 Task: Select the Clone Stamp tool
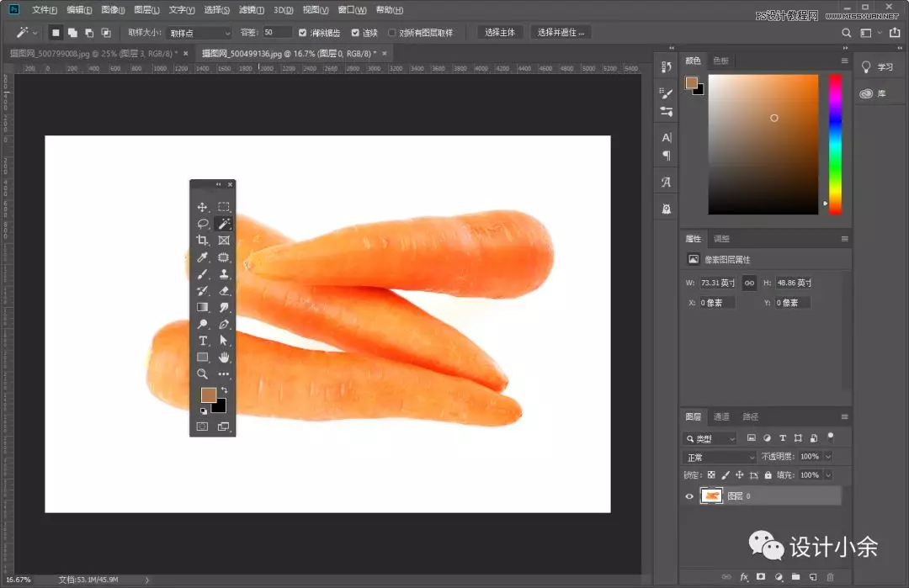pyautogui.click(x=224, y=273)
